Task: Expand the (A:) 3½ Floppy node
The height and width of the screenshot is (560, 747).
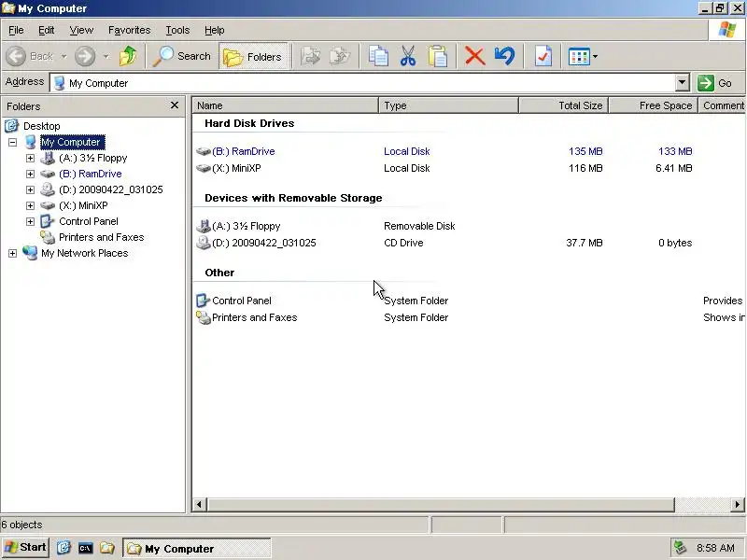Action: pyautogui.click(x=30, y=158)
